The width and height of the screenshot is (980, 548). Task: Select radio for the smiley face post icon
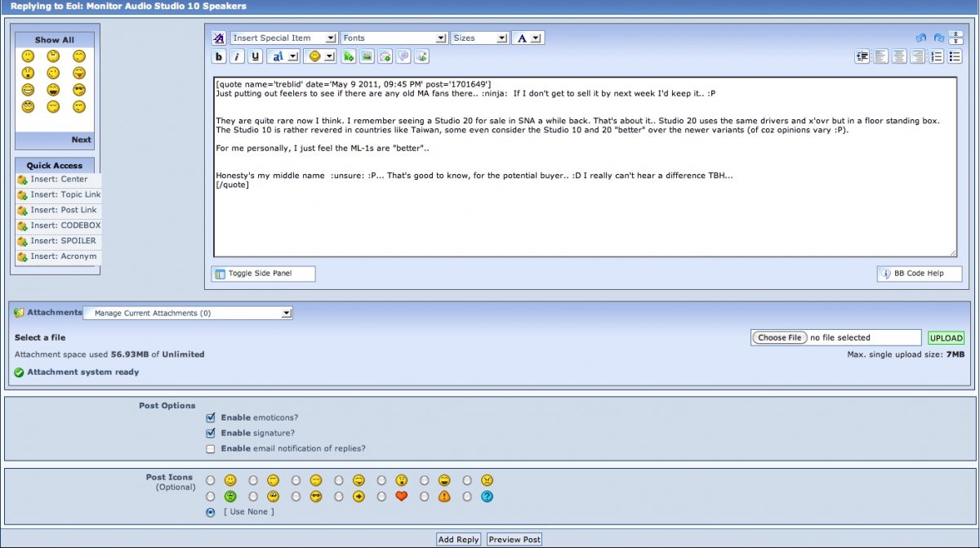coord(211,480)
